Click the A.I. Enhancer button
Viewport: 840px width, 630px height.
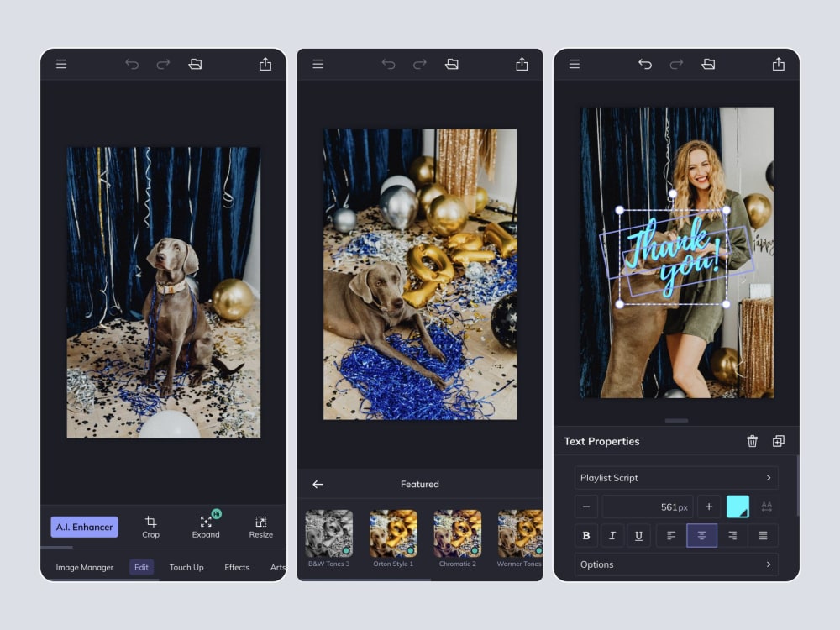(85, 527)
